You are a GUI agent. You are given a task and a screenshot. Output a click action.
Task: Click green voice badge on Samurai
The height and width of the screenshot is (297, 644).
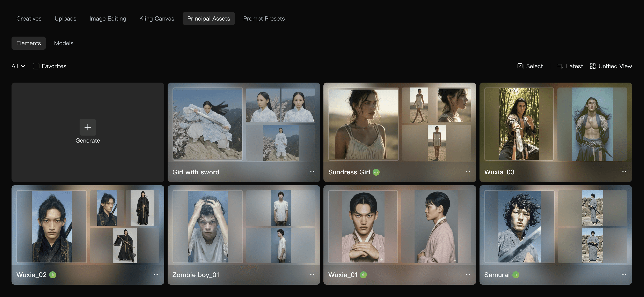pyautogui.click(x=516, y=275)
